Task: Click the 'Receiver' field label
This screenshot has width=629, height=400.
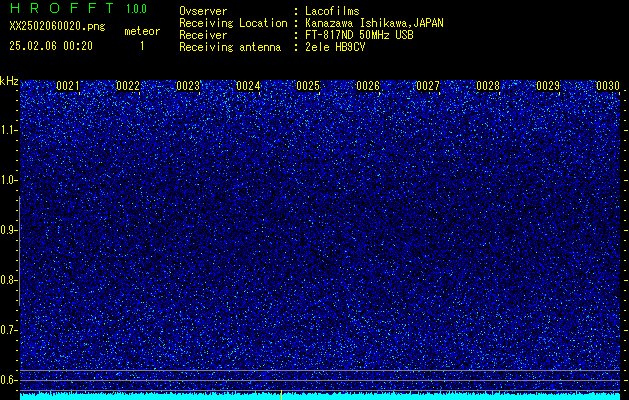Action: (203, 35)
